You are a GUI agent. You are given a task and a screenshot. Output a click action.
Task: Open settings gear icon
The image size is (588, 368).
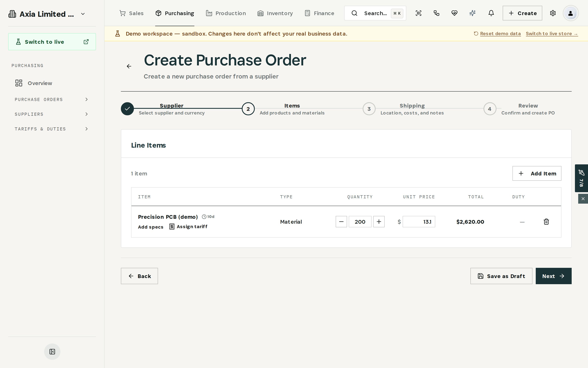pos(553,13)
